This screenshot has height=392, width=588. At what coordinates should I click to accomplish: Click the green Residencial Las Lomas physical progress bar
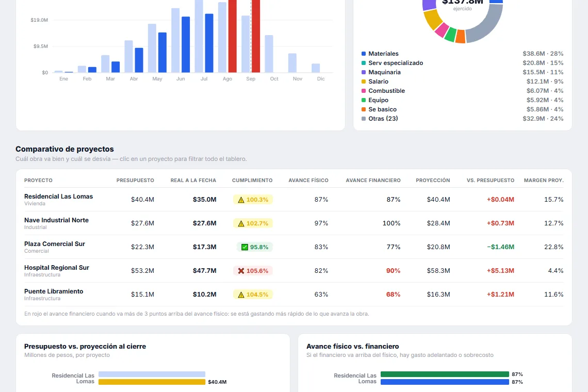[445, 374]
